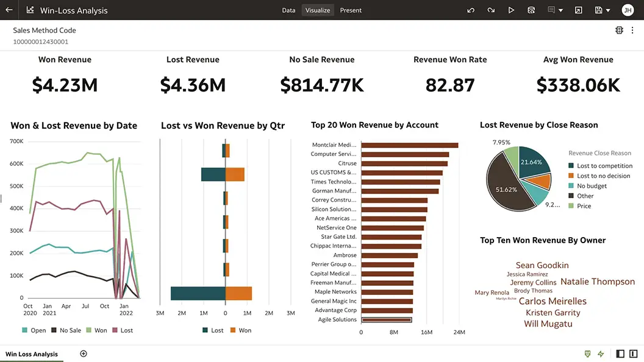644x362 pixels.
Task: Click the filter bar traffic-light icon
Action: pos(620,30)
